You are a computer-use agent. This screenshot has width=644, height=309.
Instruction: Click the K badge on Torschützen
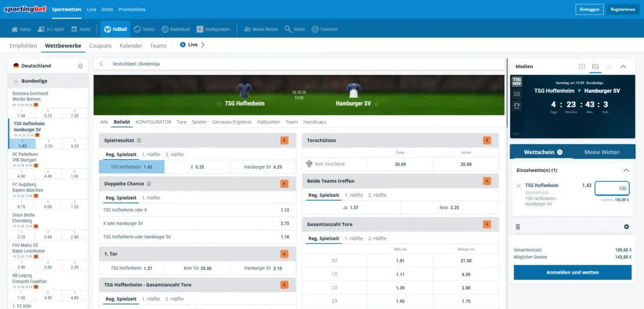click(487, 140)
